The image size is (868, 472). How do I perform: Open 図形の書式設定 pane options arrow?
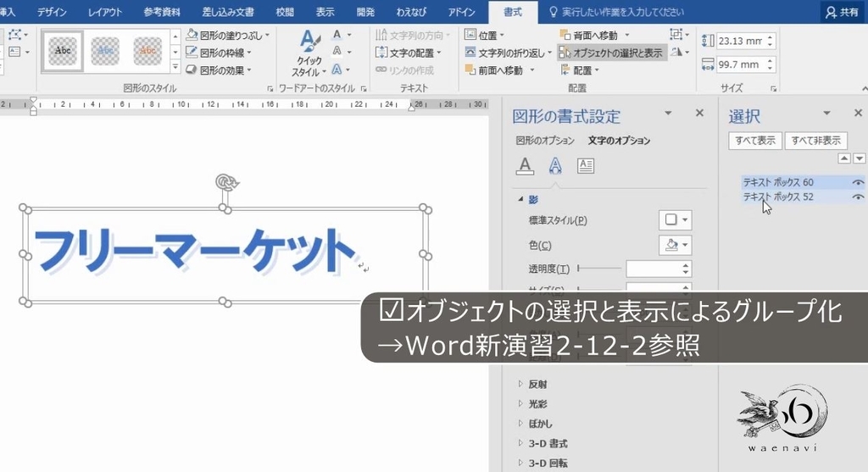coord(668,114)
